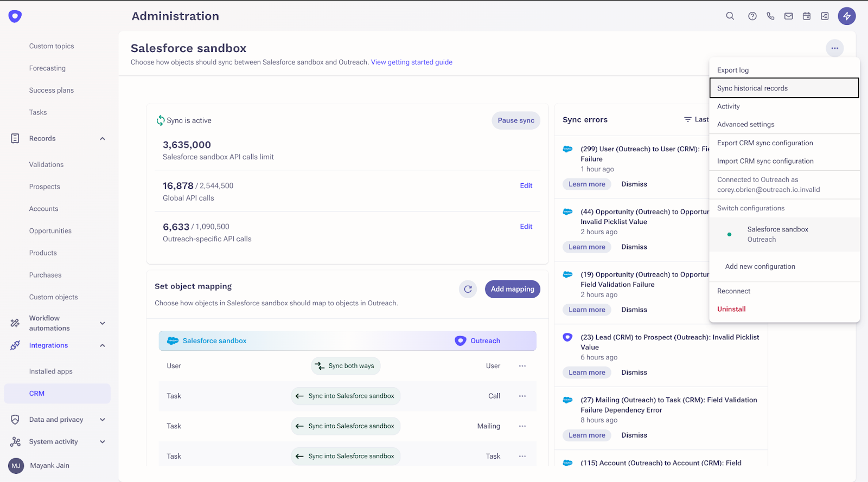Click the Workflow automations sidebar icon

pyautogui.click(x=15, y=323)
